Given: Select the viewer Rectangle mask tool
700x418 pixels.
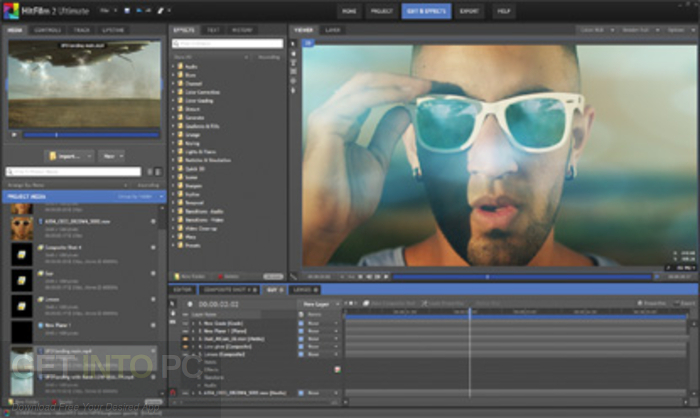Looking at the screenshot, I should tap(293, 71).
